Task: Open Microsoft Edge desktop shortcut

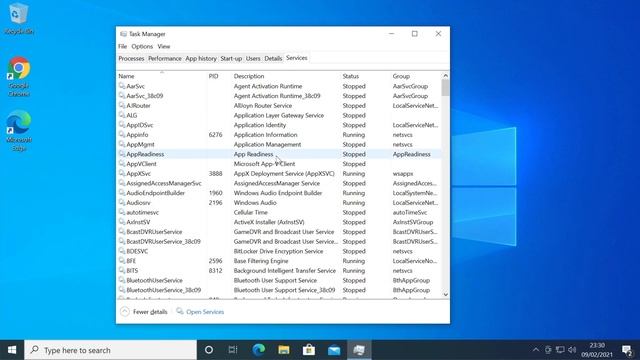Action: point(18,131)
